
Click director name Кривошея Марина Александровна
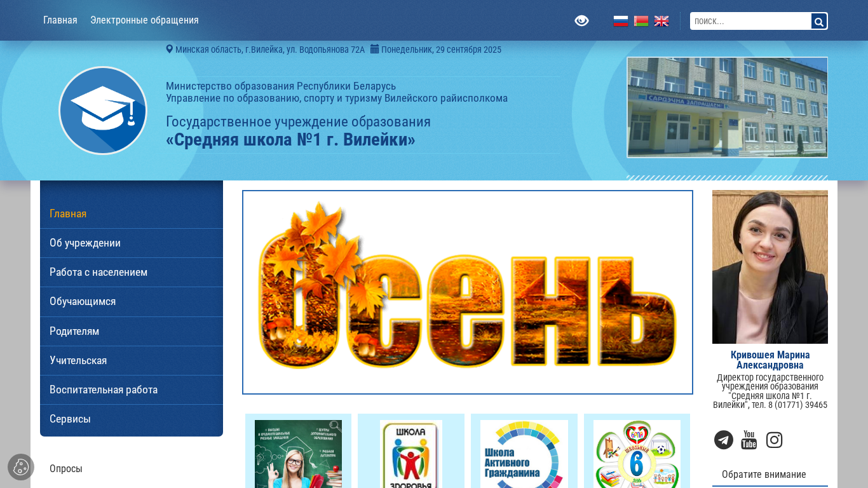click(x=770, y=360)
